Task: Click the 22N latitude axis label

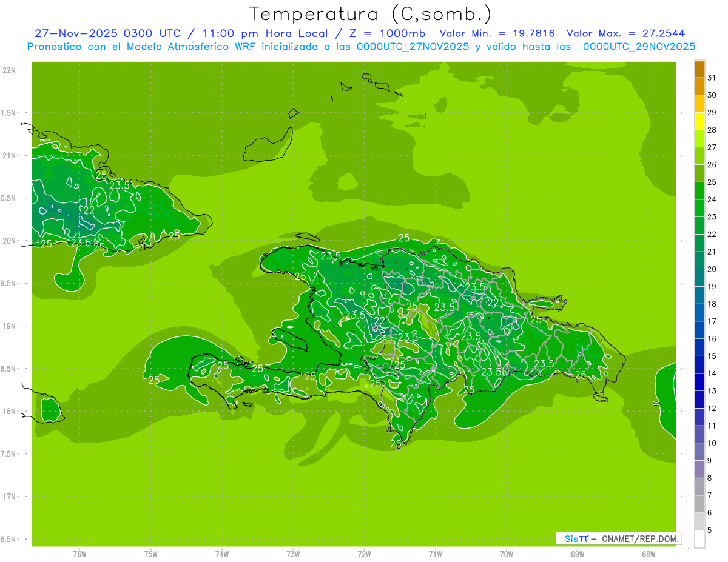Action: click(9, 70)
